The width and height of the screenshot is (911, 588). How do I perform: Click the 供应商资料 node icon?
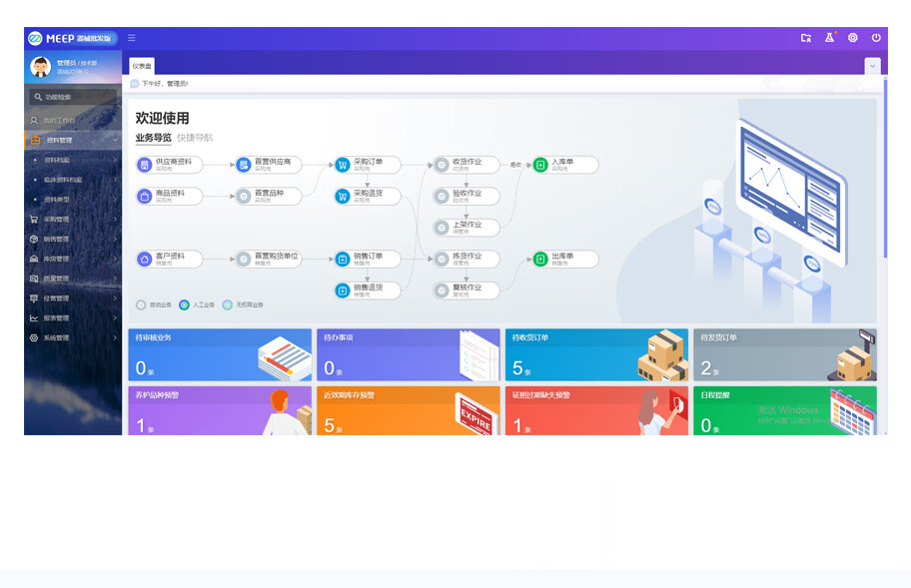(144, 165)
